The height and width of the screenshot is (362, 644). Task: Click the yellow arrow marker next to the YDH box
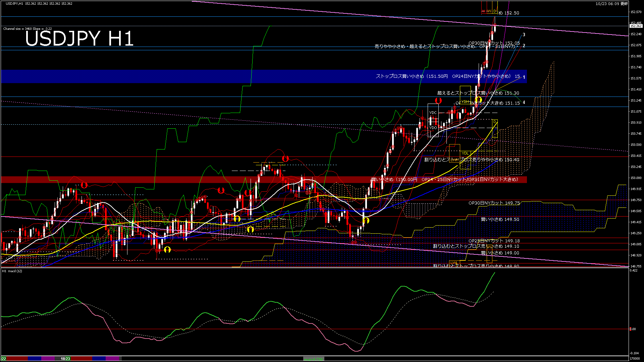pos(479,100)
